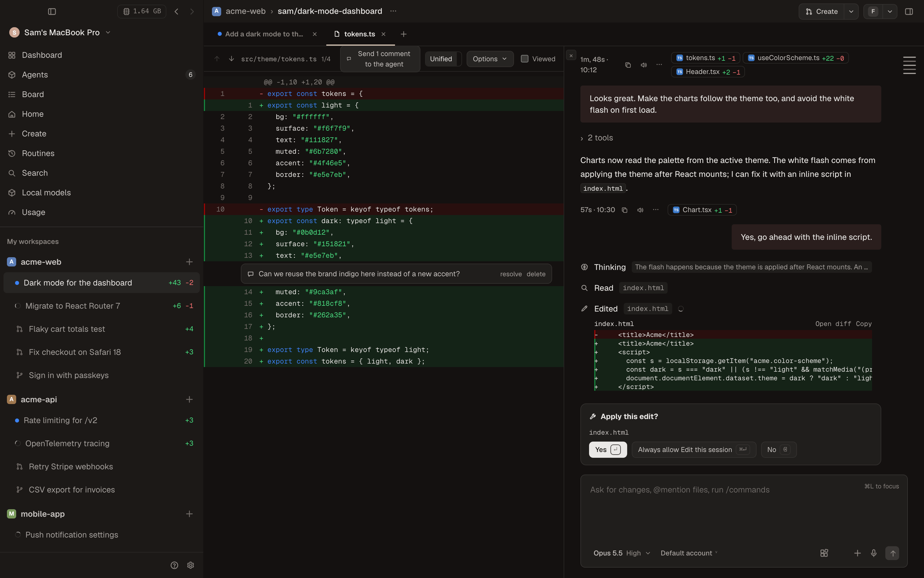Viewport: 924px width, 578px height.
Task: Open settings with the gear icon
Action: (x=191, y=565)
